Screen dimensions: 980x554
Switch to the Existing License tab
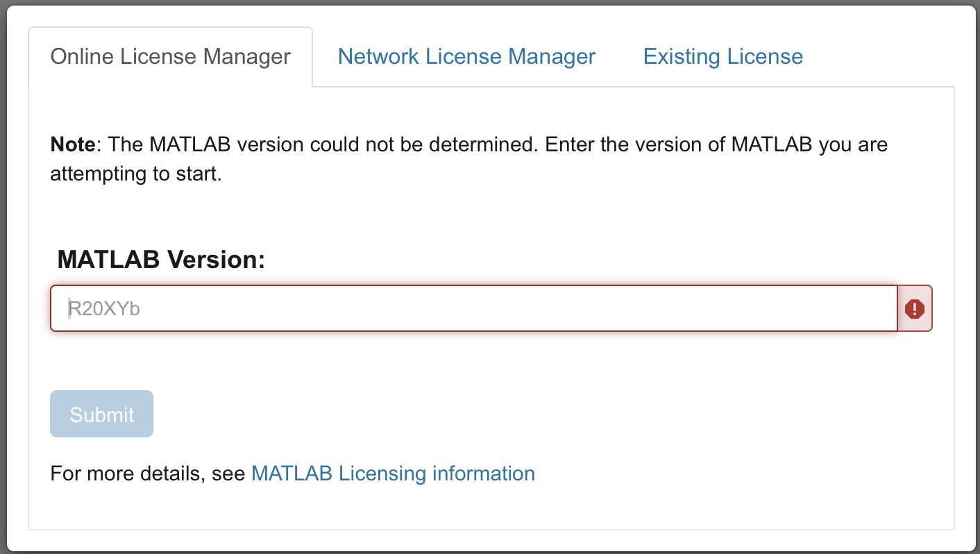(723, 56)
